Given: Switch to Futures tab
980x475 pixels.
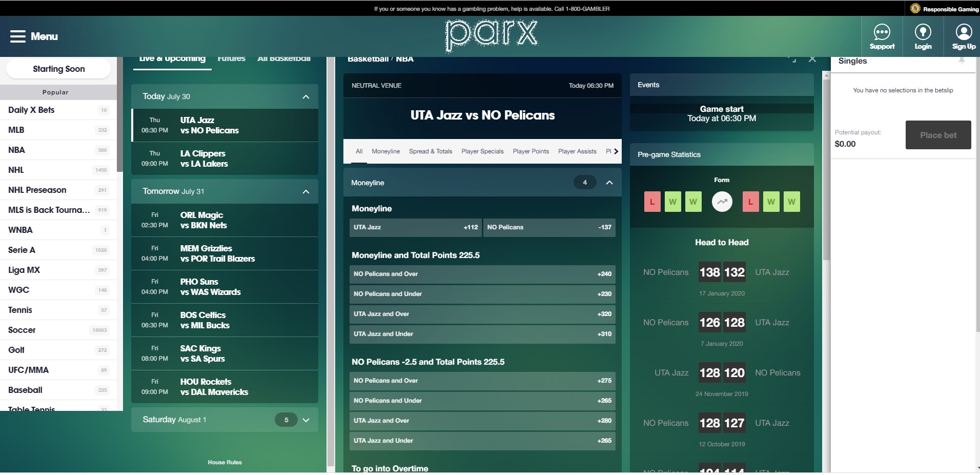Looking at the screenshot, I should point(232,59).
